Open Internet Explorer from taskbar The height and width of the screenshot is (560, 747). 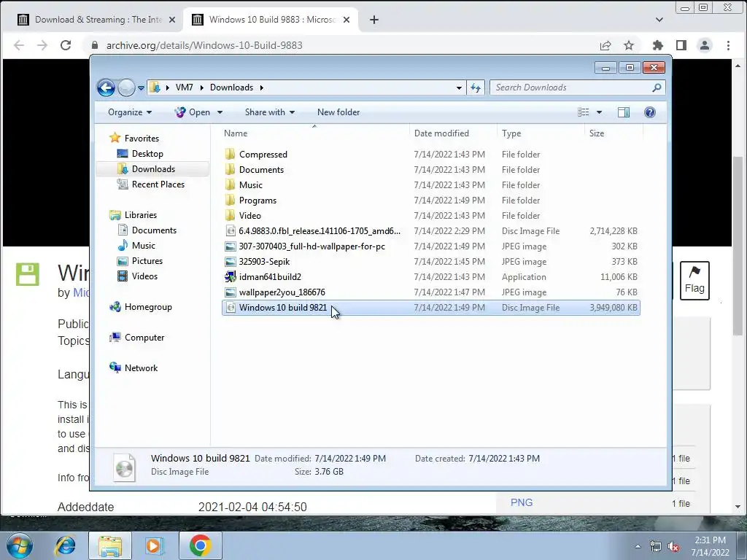[65, 545]
